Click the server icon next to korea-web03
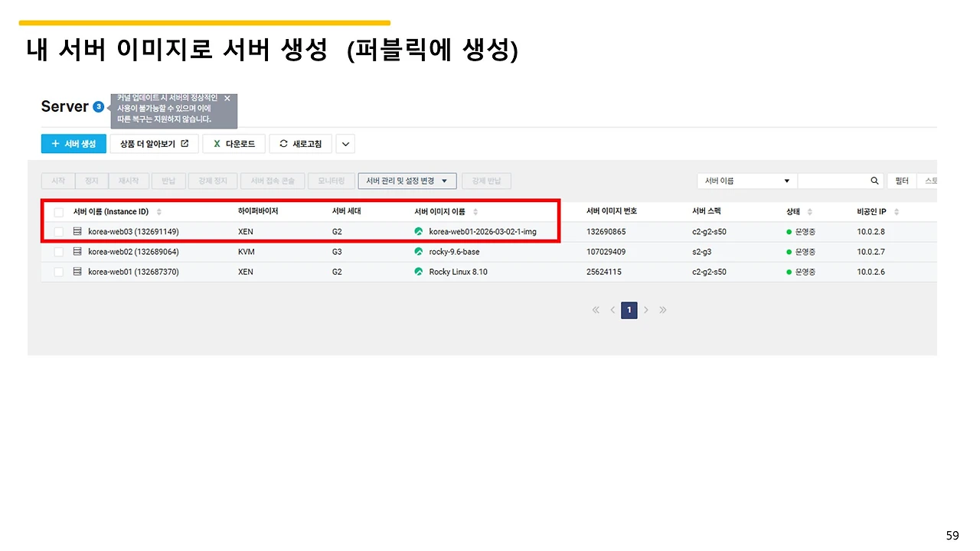 click(78, 231)
